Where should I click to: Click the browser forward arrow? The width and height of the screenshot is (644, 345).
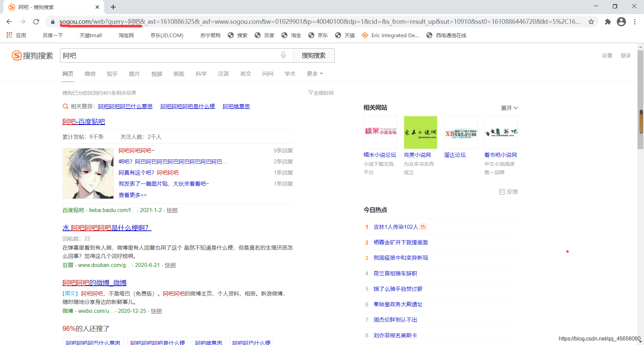(22, 22)
